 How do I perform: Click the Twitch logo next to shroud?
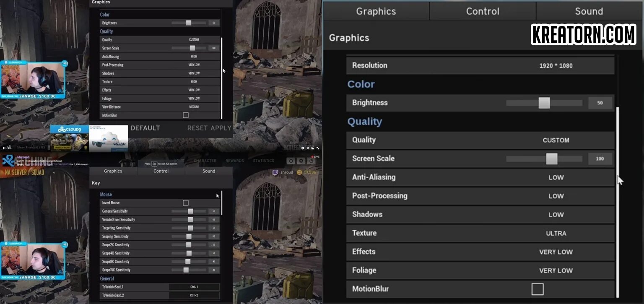[275, 172]
